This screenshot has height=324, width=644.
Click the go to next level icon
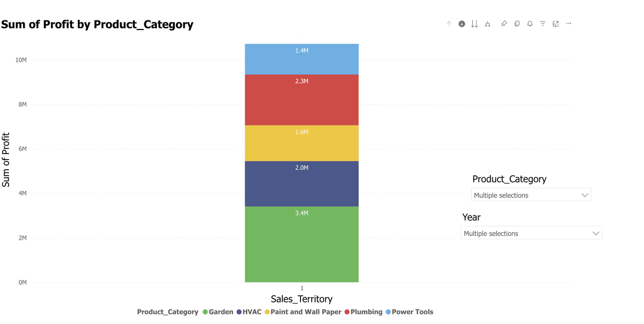click(x=474, y=24)
